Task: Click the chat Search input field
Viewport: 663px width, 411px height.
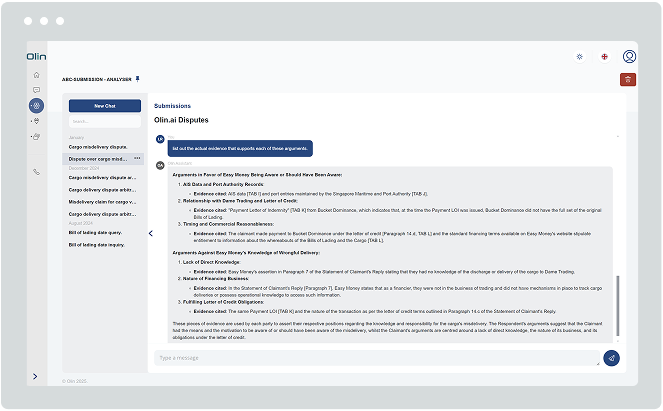Action: [x=105, y=122]
